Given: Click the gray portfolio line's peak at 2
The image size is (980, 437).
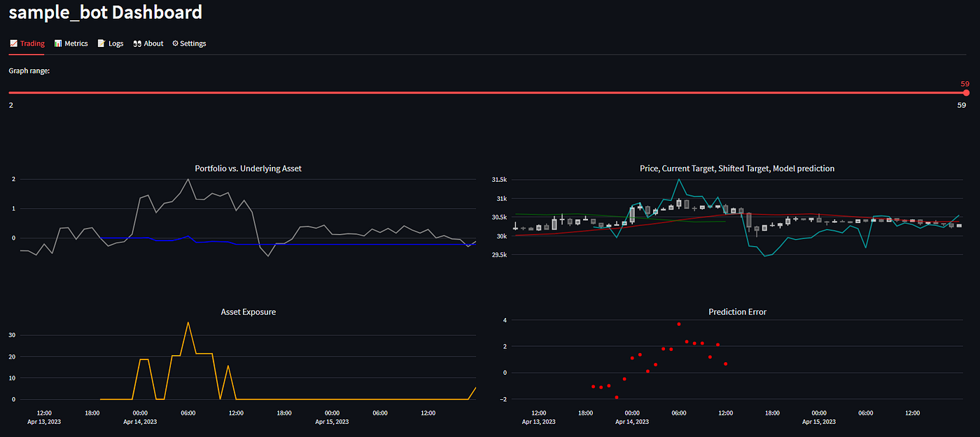Looking at the screenshot, I should coord(188,179).
